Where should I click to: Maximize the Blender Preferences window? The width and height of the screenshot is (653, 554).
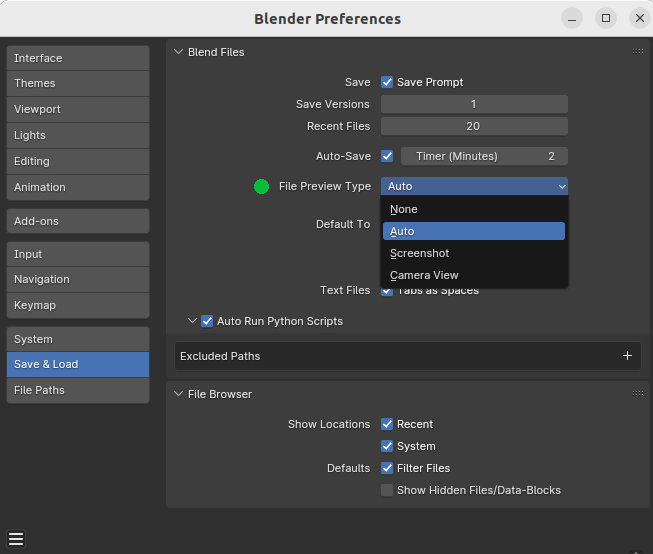[606, 18]
